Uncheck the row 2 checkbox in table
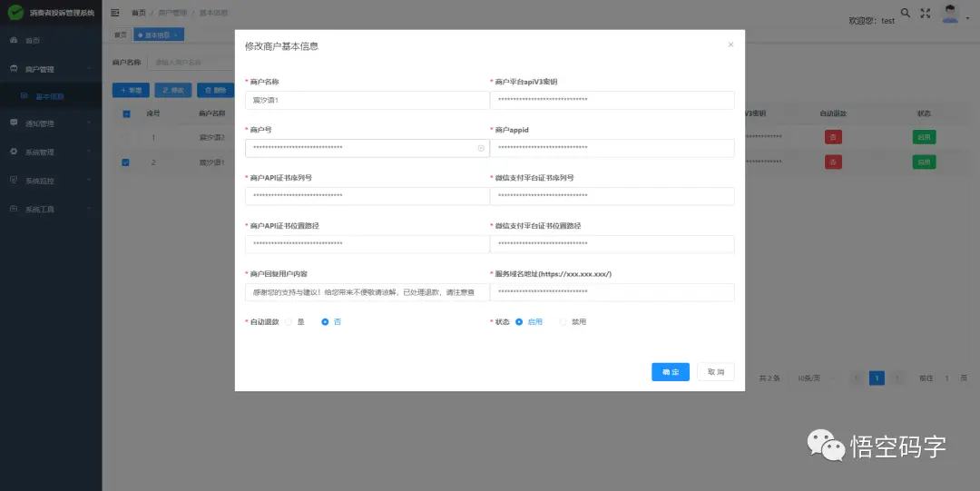 [126, 162]
